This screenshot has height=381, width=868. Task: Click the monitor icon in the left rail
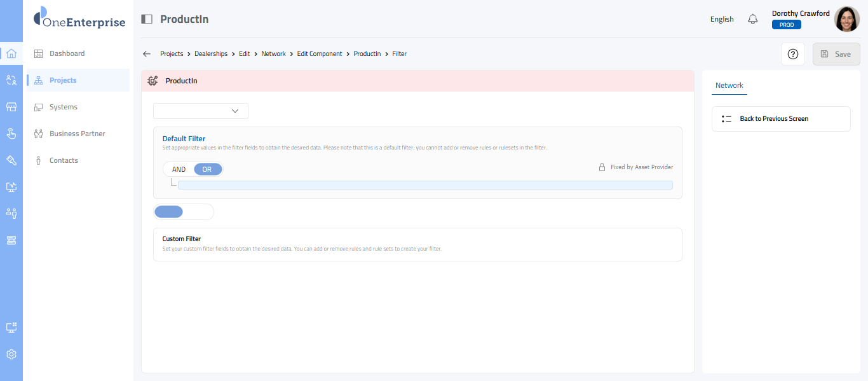click(x=11, y=187)
